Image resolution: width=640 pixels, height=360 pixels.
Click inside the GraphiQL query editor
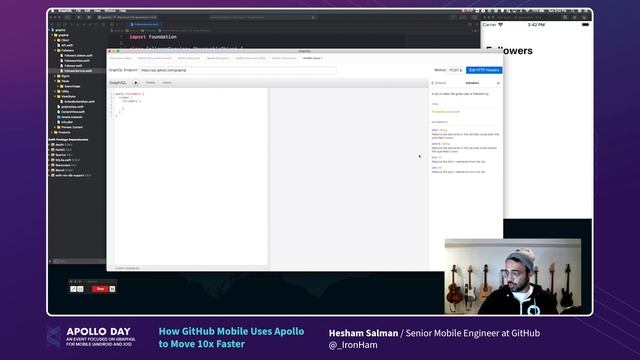coord(191,176)
